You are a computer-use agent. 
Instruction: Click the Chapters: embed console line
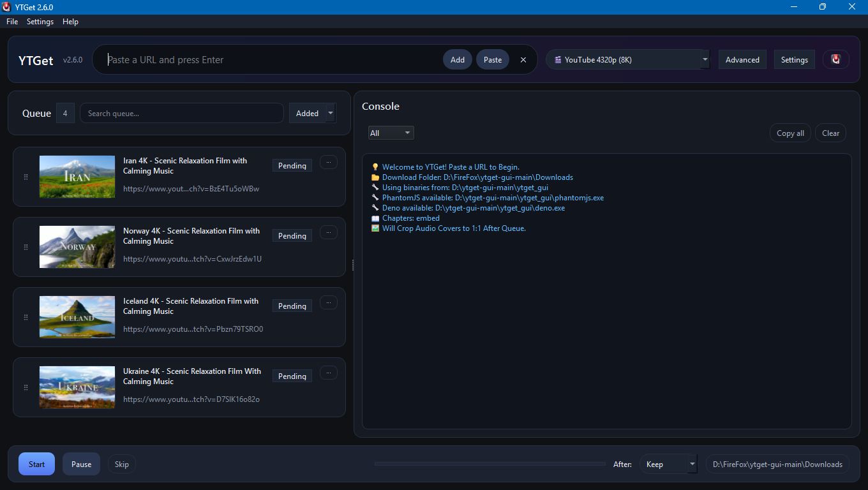coord(406,218)
